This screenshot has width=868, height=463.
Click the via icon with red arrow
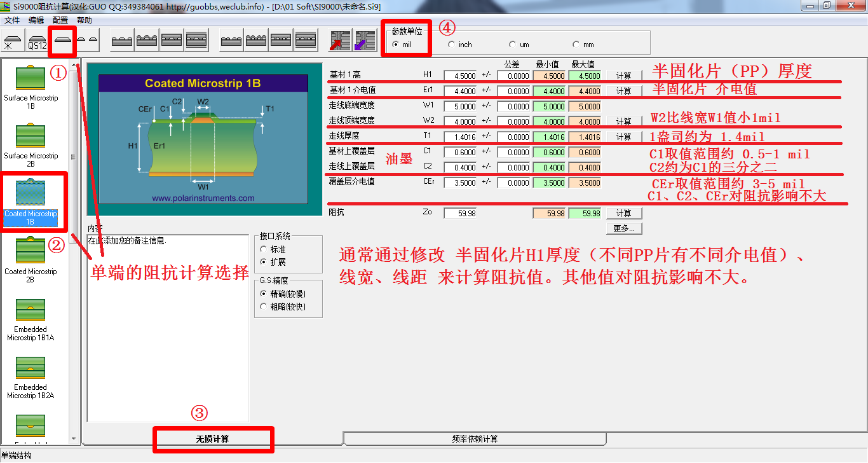click(x=340, y=40)
